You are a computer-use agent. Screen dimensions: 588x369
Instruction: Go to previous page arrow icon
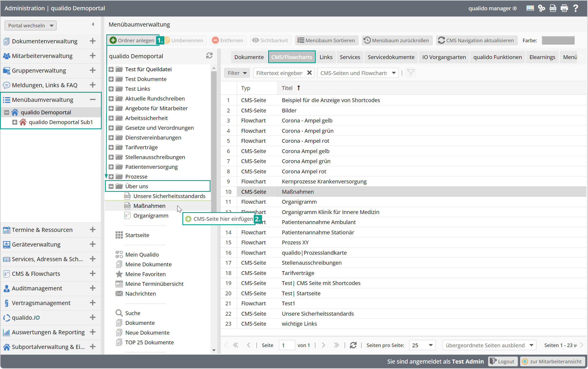(249, 345)
